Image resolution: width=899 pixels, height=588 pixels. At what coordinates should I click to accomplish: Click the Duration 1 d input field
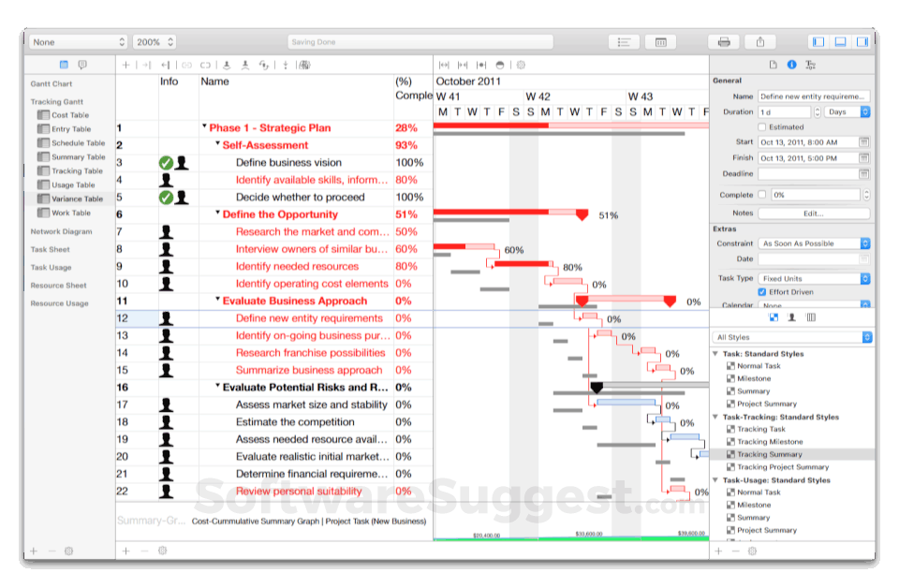pos(785,112)
